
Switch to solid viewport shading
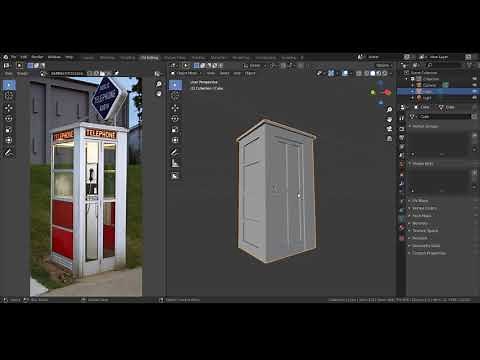[373, 73]
